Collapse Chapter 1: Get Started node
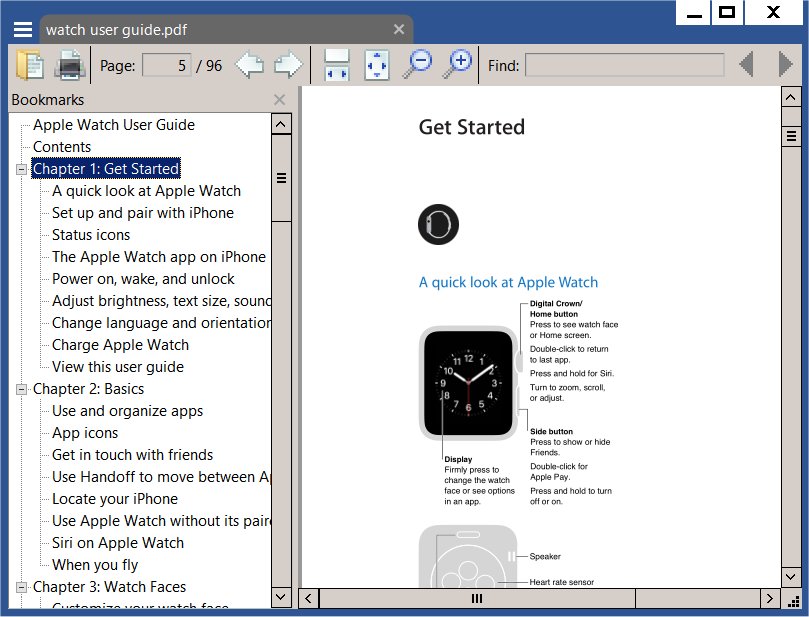The image size is (809, 617). (x=22, y=169)
